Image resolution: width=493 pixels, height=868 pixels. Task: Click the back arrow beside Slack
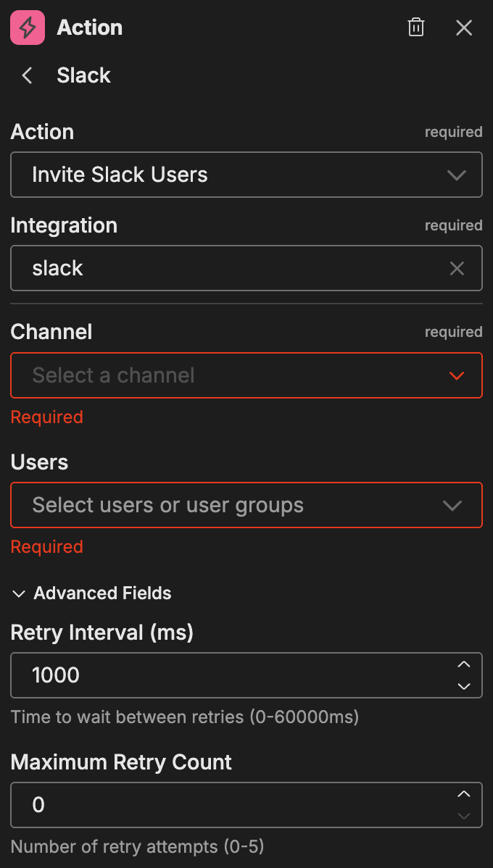(x=26, y=75)
